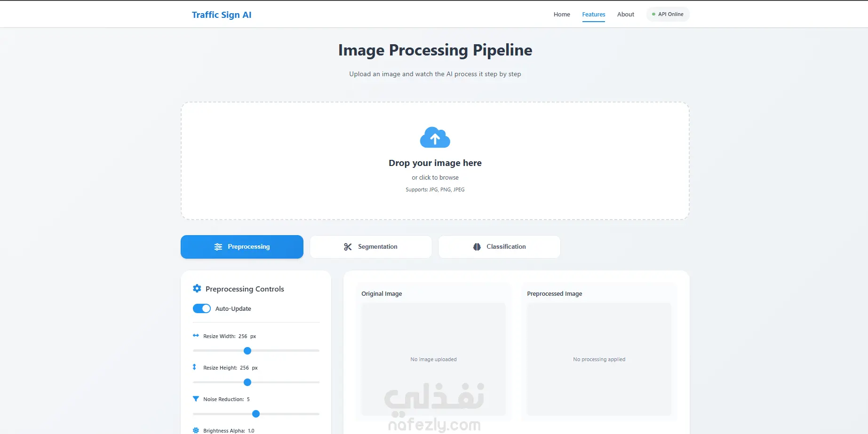The image size is (868, 434).
Task: Open the About page link
Action: 625,15
